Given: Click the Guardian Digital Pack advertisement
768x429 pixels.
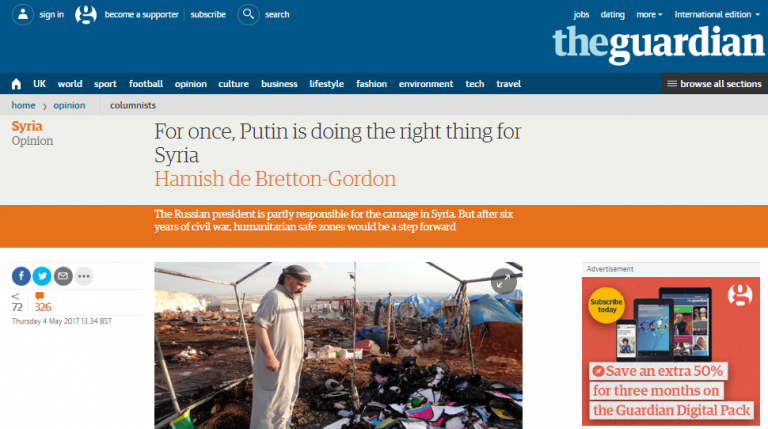Looking at the screenshot, I should [671, 351].
